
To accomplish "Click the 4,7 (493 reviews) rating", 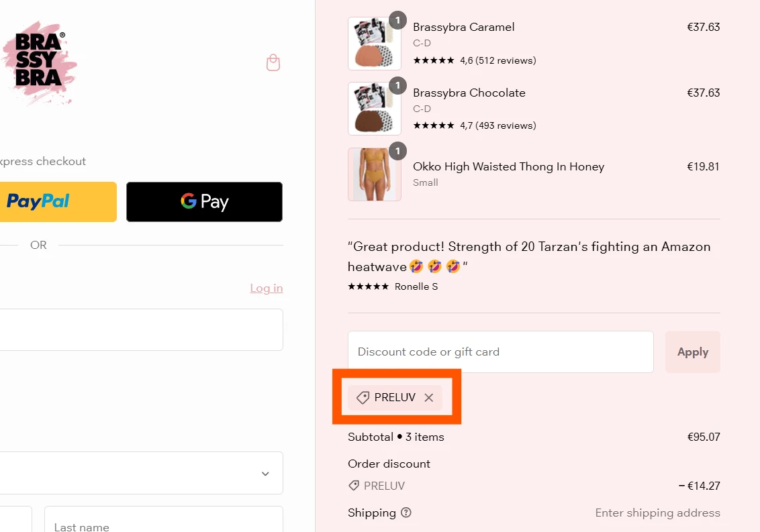I will [498, 125].
